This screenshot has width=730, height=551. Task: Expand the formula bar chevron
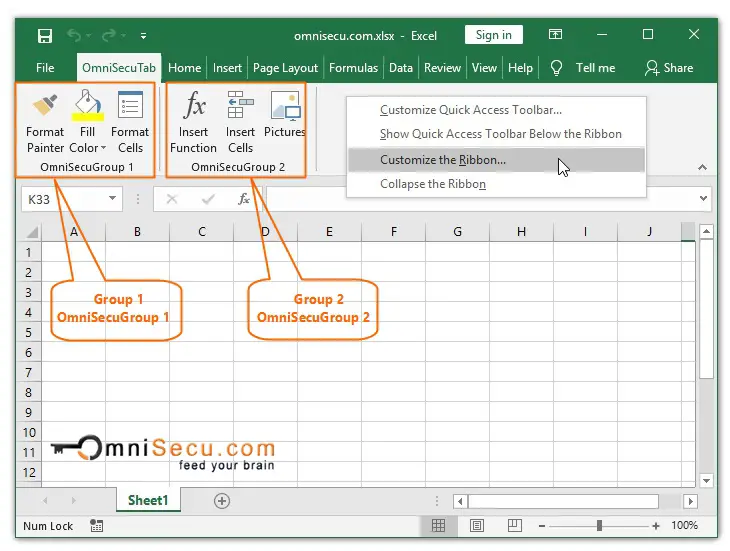click(703, 198)
